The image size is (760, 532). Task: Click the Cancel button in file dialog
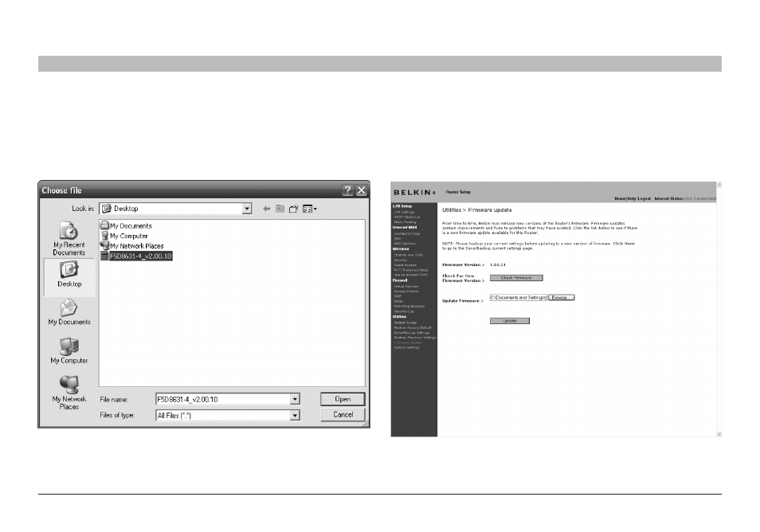343,415
